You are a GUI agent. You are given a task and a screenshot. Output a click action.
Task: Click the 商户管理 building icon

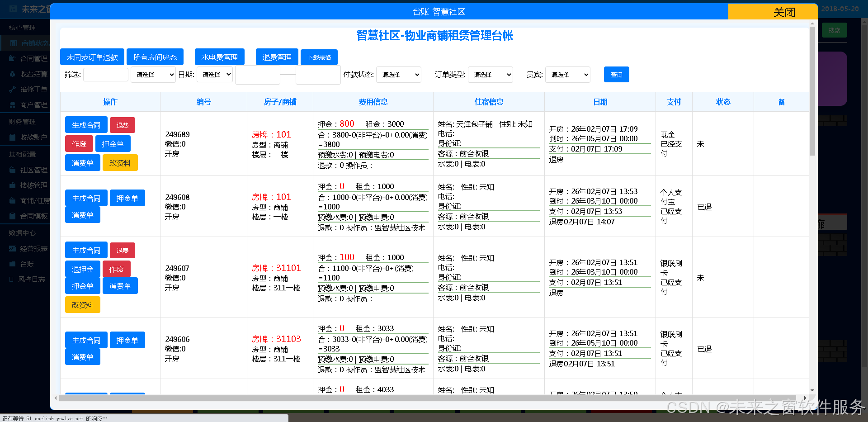[x=13, y=104]
